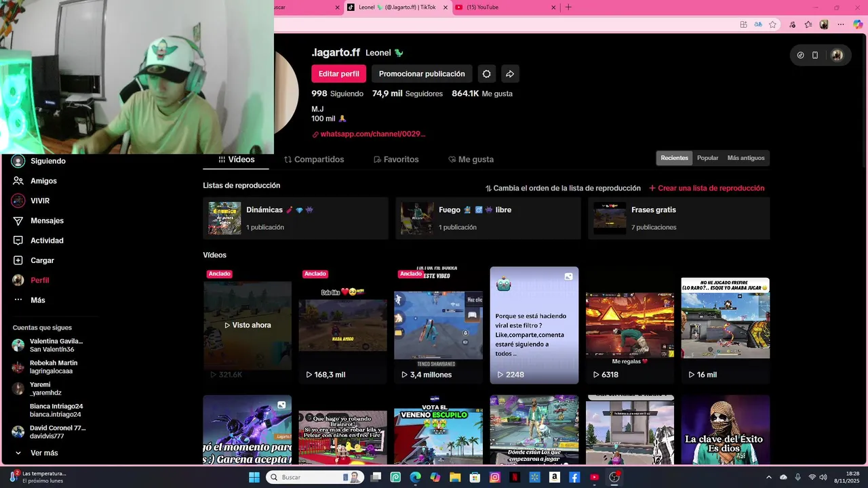Select the Recientes sort option

tap(674, 158)
